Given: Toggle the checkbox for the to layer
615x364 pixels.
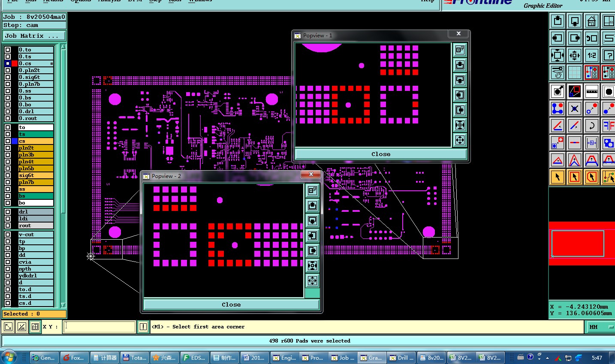Looking at the screenshot, I should click(8, 127).
